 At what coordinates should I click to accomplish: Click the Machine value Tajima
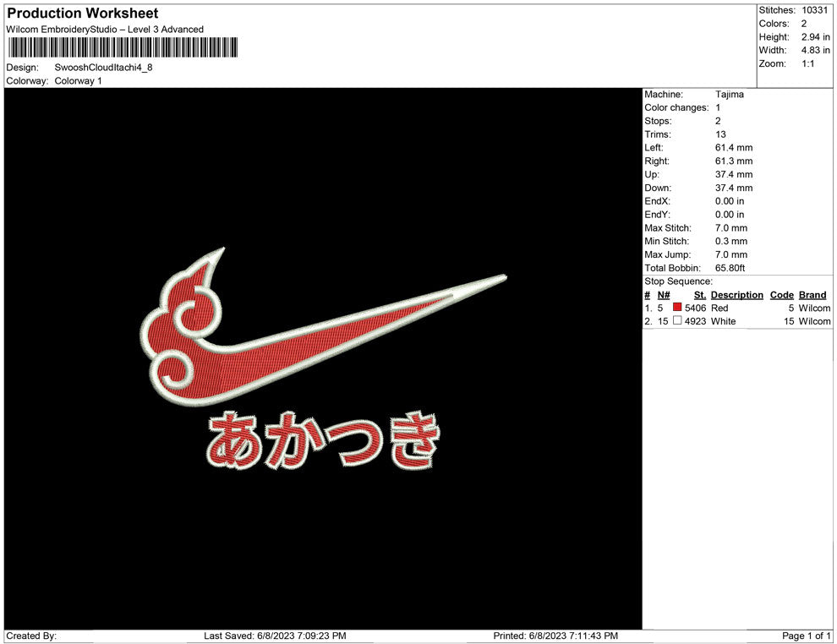click(x=729, y=95)
